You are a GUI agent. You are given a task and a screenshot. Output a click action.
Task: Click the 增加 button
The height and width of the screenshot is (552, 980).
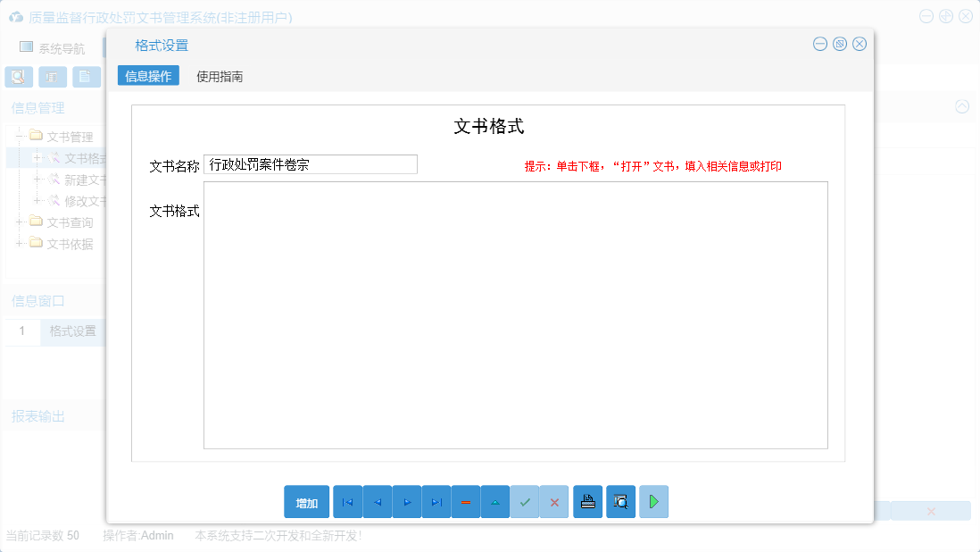tap(306, 501)
